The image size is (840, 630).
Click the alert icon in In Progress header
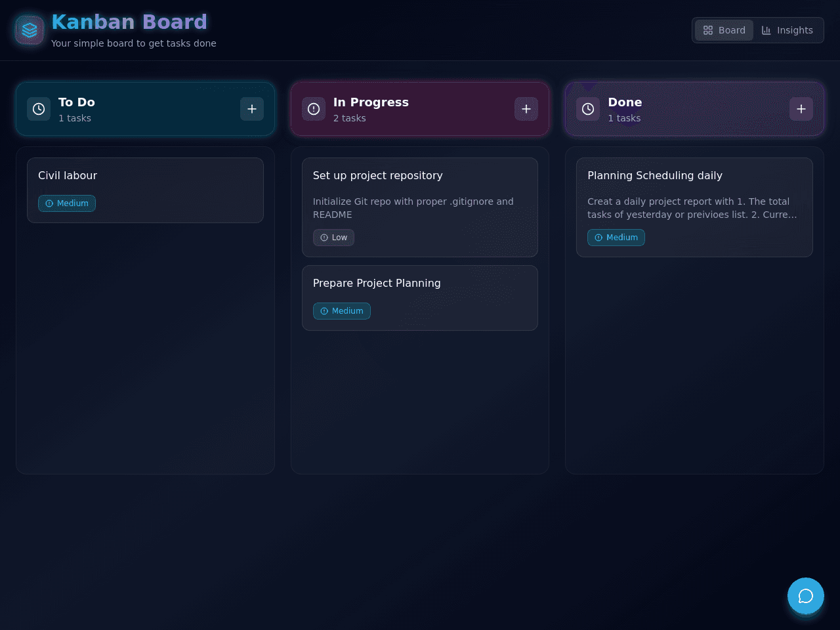[x=314, y=109]
